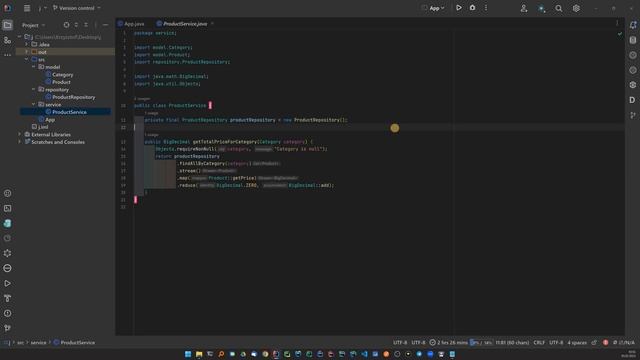This screenshot has width=640, height=360.
Task: Open the Git tool window at bottom left
Action: pos(7,328)
